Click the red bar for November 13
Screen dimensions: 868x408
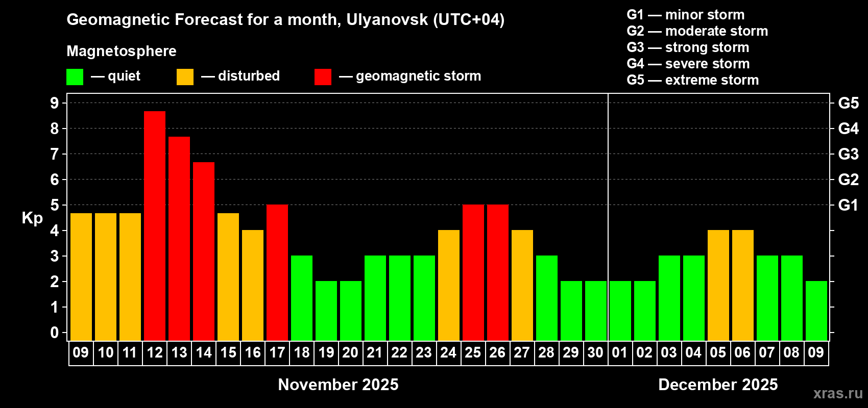[x=179, y=239]
